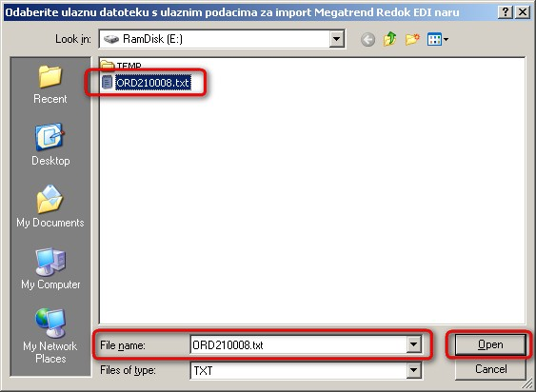
Task: Close the dialog with X button
Action: (x=523, y=12)
